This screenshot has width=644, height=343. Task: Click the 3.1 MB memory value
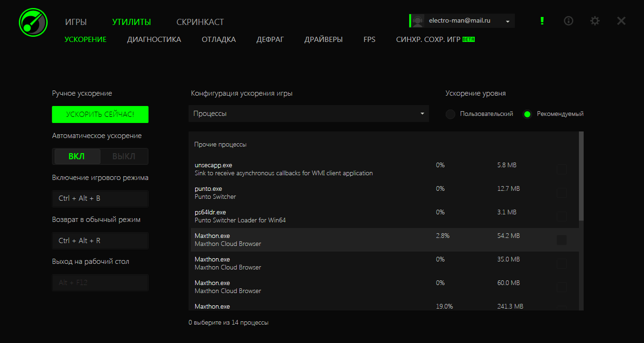pyautogui.click(x=507, y=212)
